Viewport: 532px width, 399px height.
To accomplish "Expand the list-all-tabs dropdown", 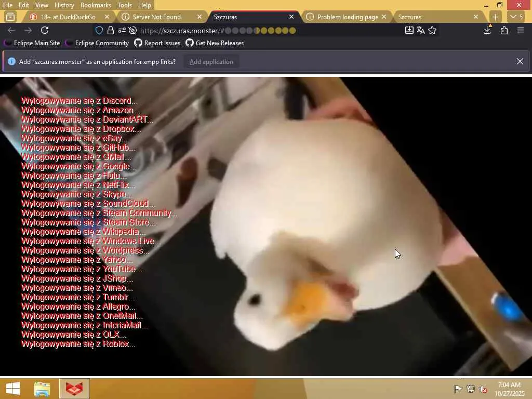I will click(x=517, y=17).
